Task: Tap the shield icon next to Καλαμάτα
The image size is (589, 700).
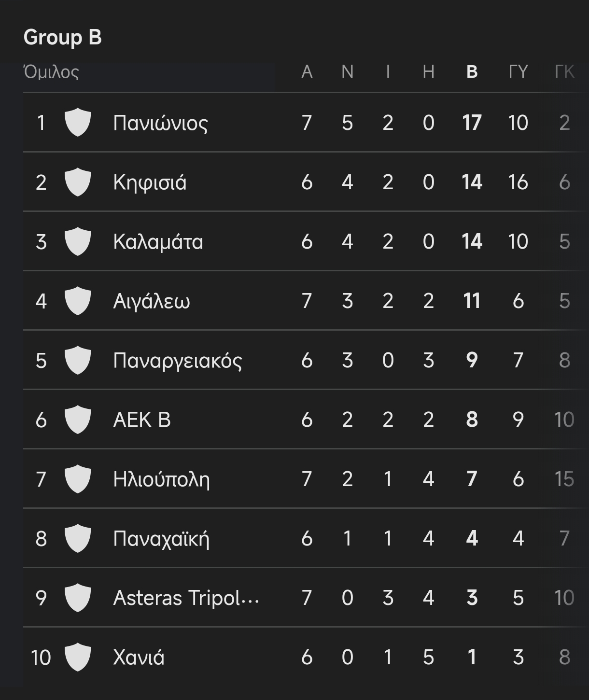Action: click(77, 241)
